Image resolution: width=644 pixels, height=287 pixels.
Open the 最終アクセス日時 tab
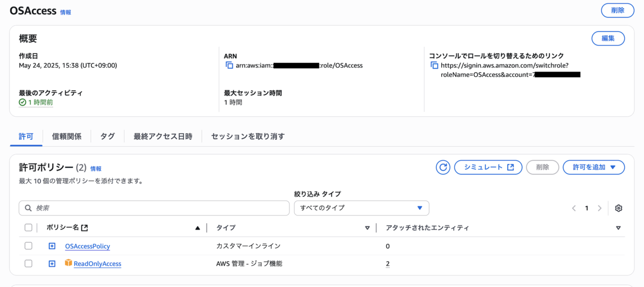[163, 136]
